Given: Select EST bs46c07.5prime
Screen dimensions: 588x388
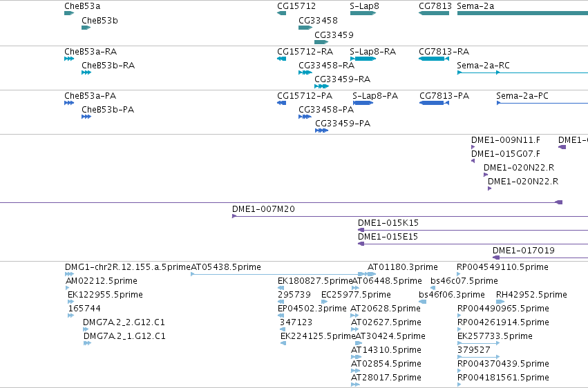Looking at the screenshot, I should pyautogui.click(x=464, y=281).
